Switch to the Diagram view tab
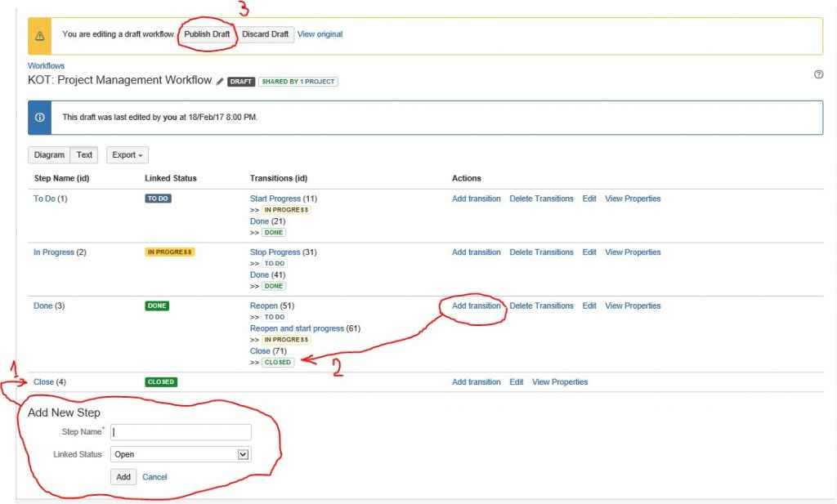837x504 pixels. click(x=49, y=155)
